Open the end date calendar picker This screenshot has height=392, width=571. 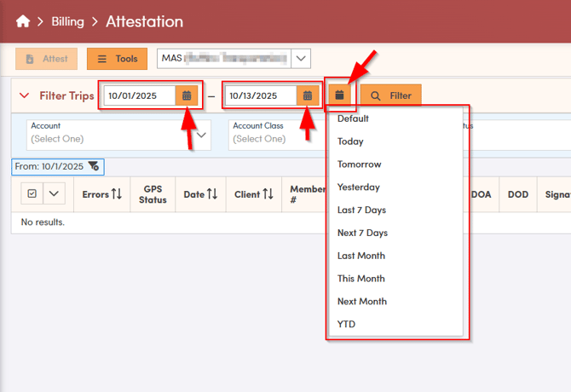pyautogui.click(x=308, y=96)
